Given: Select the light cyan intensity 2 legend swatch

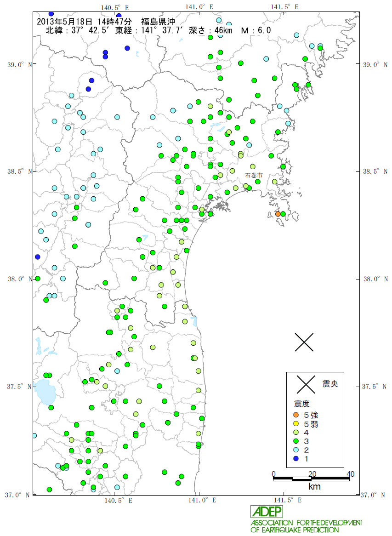Looking at the screenshot, I should pyautogui.click(x=296, y=450).
